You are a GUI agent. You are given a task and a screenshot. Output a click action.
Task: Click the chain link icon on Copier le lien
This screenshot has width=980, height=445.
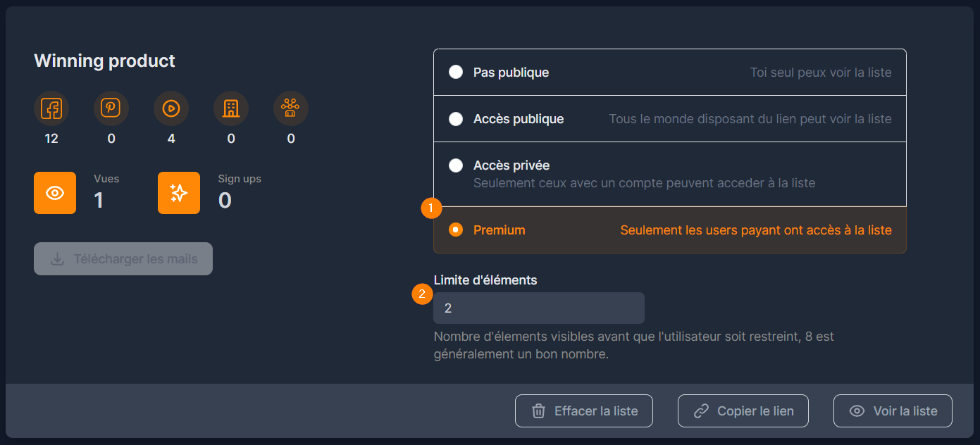701,411
